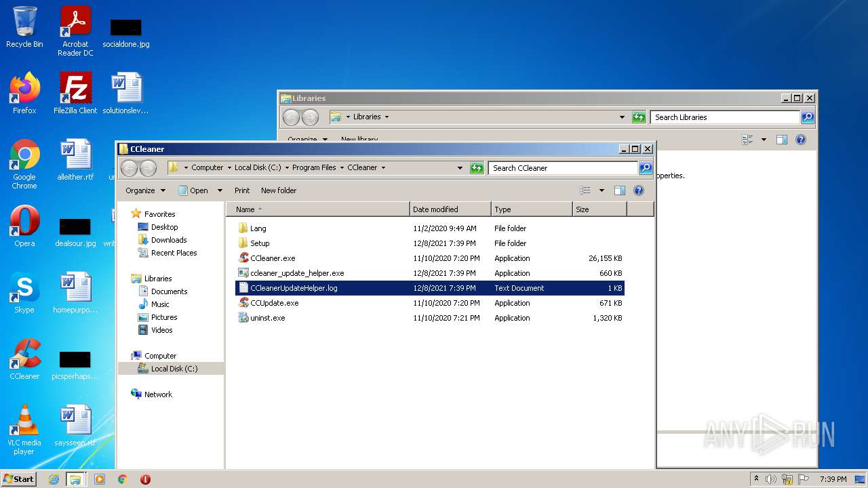The height and width of the screenshot is (488, 868).
Task: Click the Search CCleaner input box
Action: 563,168
